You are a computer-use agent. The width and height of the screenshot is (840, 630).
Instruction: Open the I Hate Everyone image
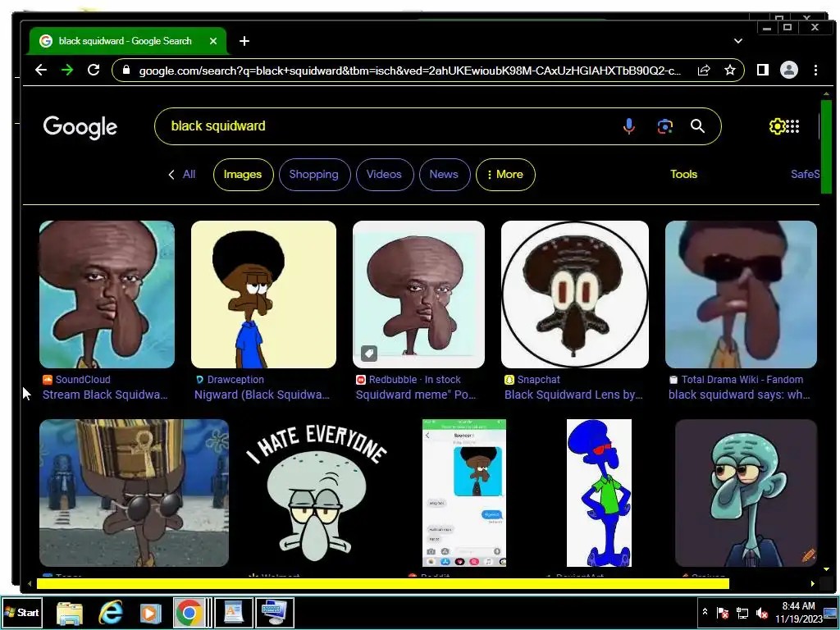pyautogui.click(x=317, y=493)
